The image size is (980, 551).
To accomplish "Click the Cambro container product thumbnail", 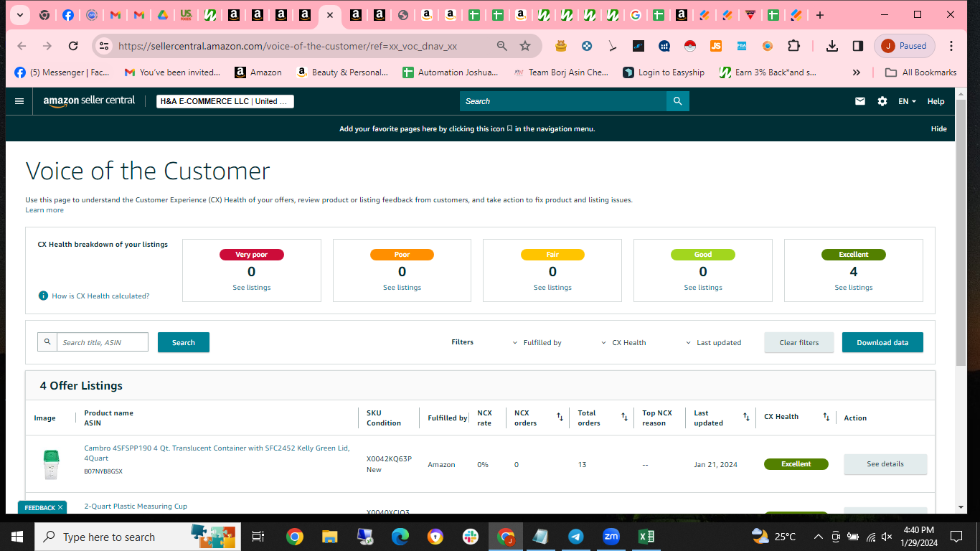I will (x=51, y=464).
